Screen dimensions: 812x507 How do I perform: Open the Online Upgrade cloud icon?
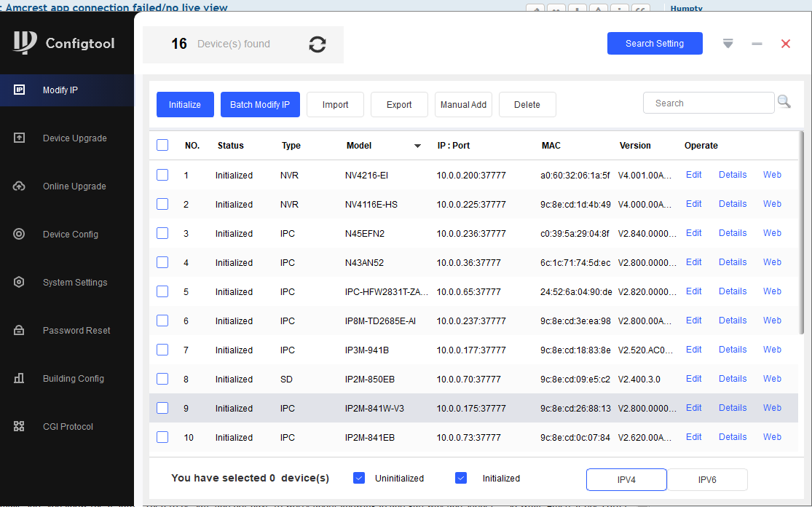click(x=19, y=186)
